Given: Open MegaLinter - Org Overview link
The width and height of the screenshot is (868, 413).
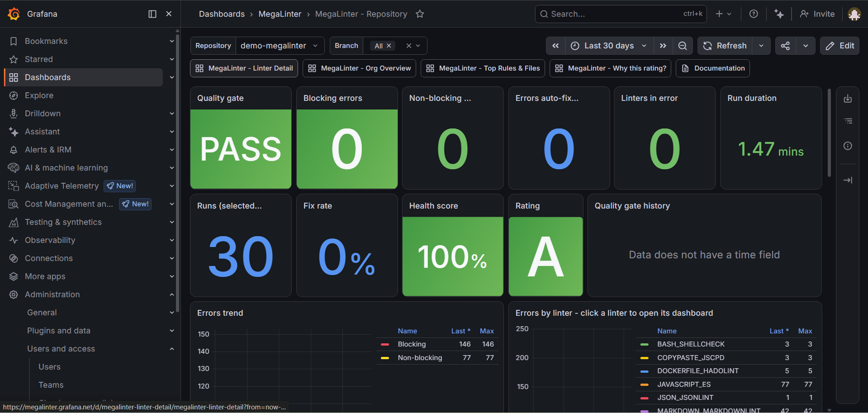Looking at the screenshot, I should coord(359,68).
